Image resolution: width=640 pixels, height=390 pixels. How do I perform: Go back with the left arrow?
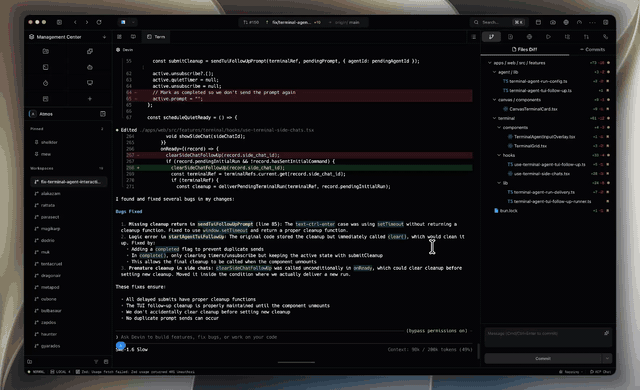(75, 22)
